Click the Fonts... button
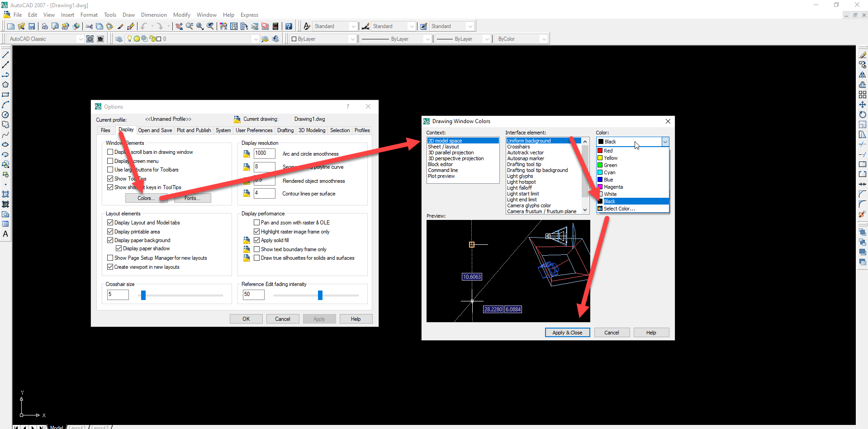Image resolution: width=868 pixels, height=429 pixels. tap(192, 198)
